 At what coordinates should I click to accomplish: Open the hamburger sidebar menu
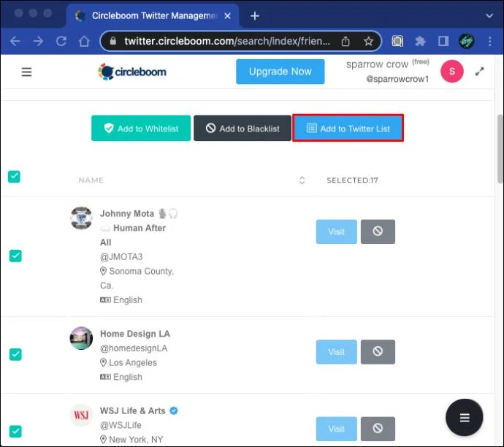pos(26,72)
